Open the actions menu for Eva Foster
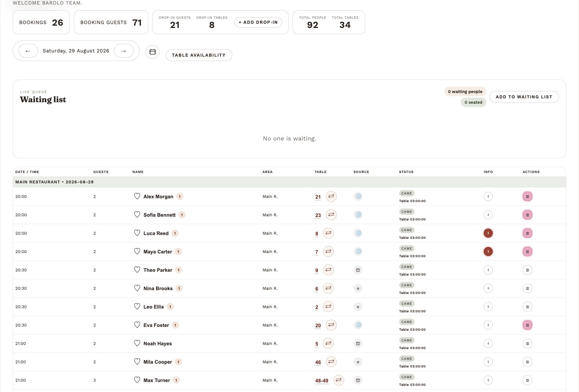Screen dimensions: 579x392 pos(527,325)
